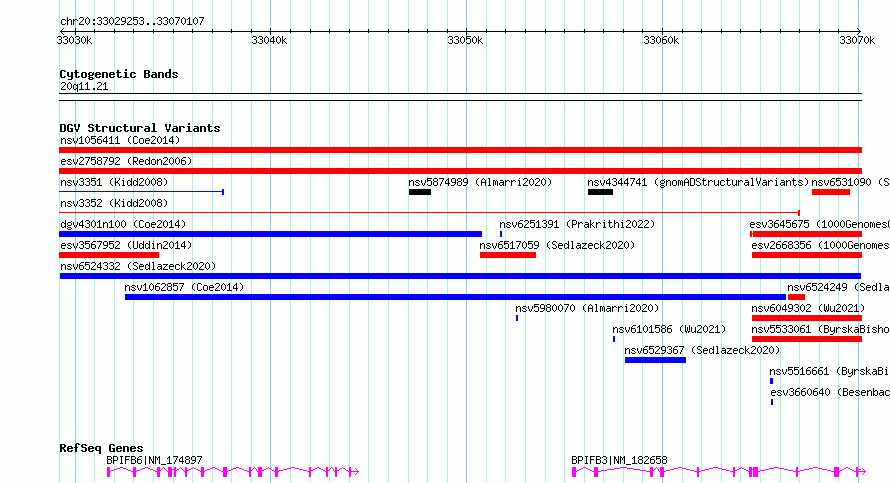Open the Cytogenetic Bands track heading
Image resolution: width=890 pixels, height=483 pixels.
pyautogui.click(x=119, y=74)
